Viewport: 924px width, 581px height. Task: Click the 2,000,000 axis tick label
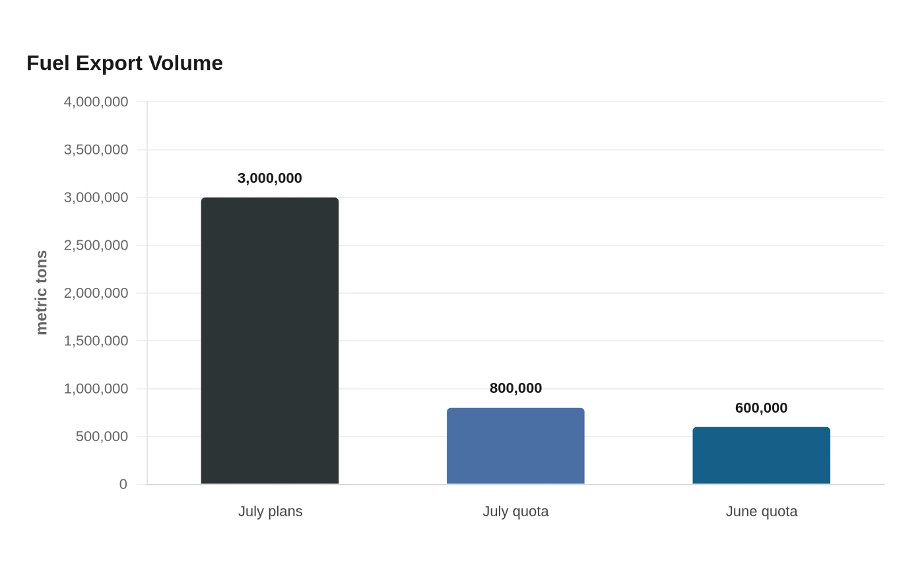coord(96,293)
